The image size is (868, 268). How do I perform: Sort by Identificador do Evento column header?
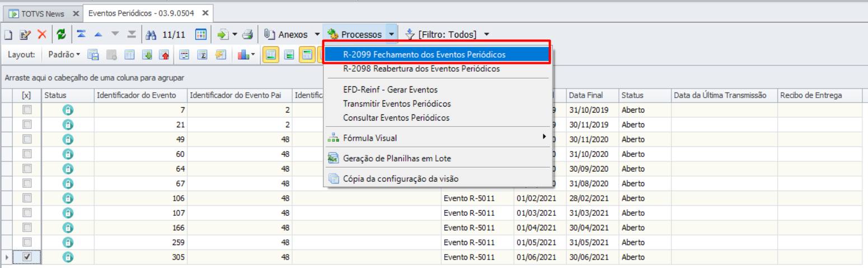tap(140, 95)
